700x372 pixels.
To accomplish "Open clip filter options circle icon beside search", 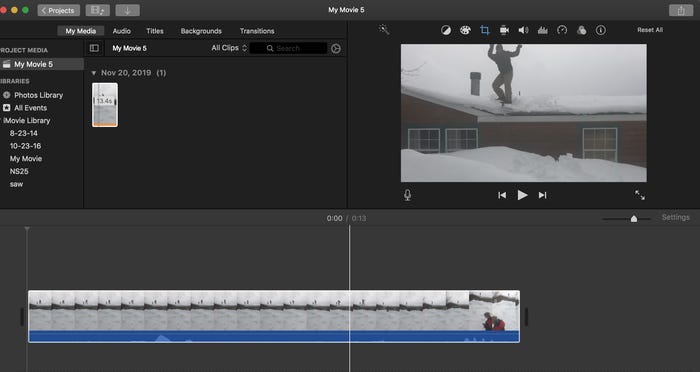I will coord(336,48).
